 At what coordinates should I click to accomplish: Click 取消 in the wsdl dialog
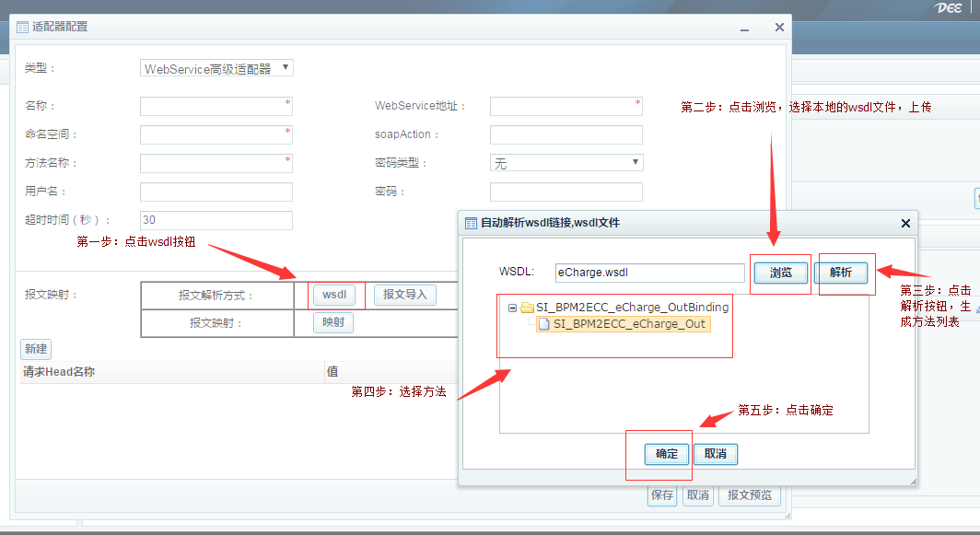coord(716,454)
